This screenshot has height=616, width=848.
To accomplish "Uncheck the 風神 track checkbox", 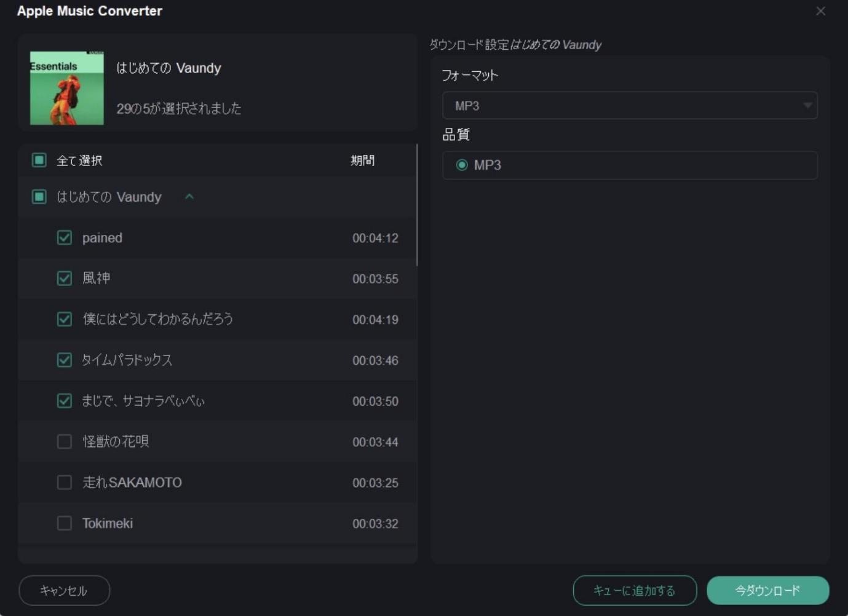I will (65, 278).
